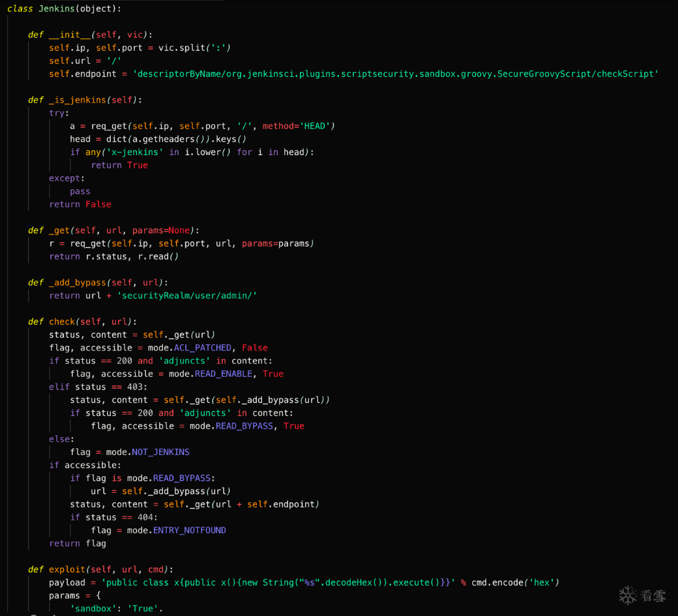This screenshot has width=678, height=616.
Task: Click the 'return r.status, r.read()' line
Action: (113, 256)
